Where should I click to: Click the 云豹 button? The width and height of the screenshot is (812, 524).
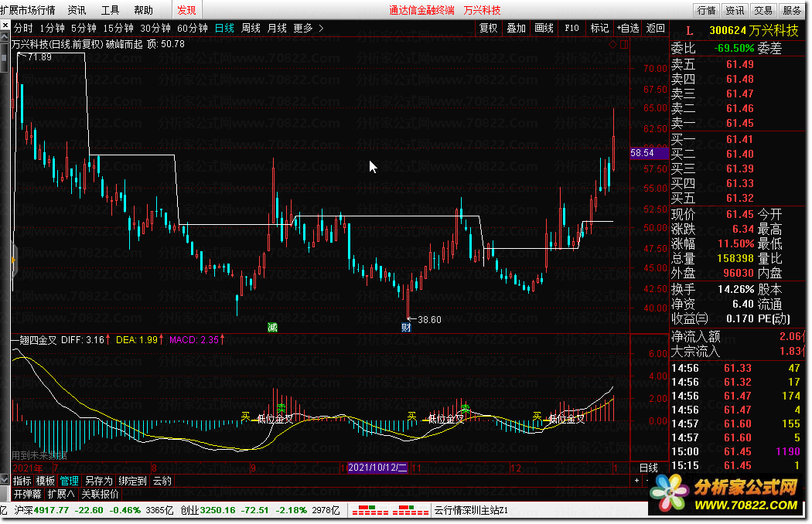click(x=162, y=481)
